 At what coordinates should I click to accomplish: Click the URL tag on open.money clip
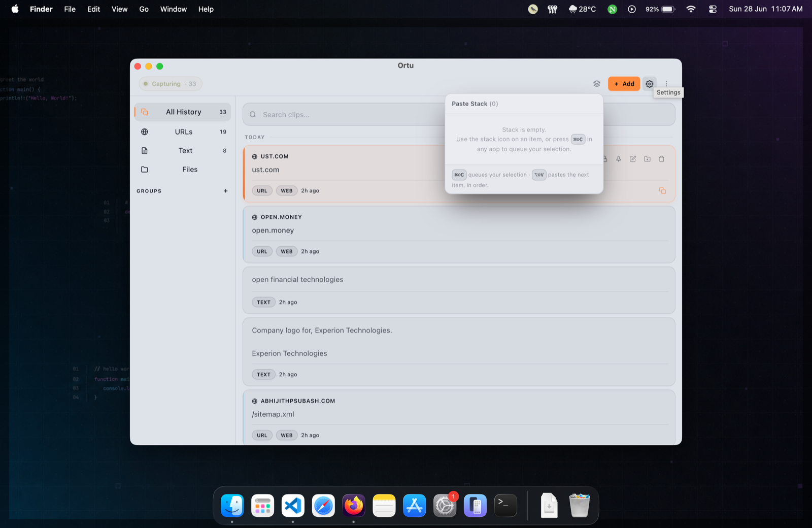click(262, 251)
